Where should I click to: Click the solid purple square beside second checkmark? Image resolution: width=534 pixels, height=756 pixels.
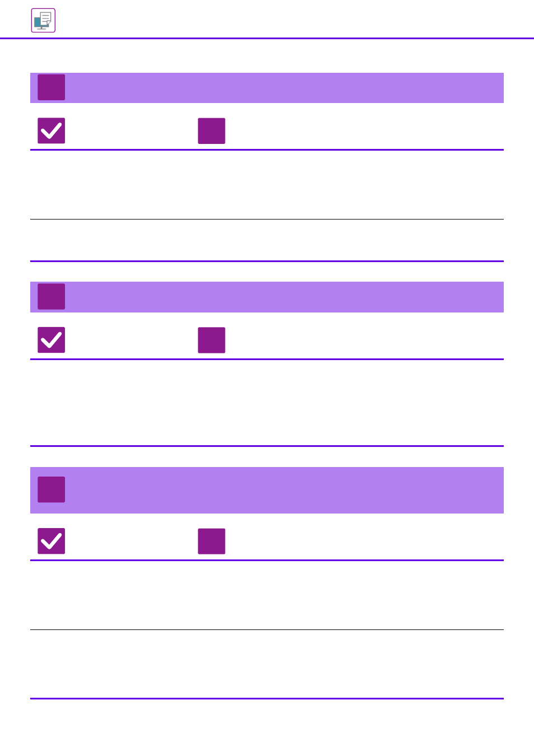coord(212,340)
